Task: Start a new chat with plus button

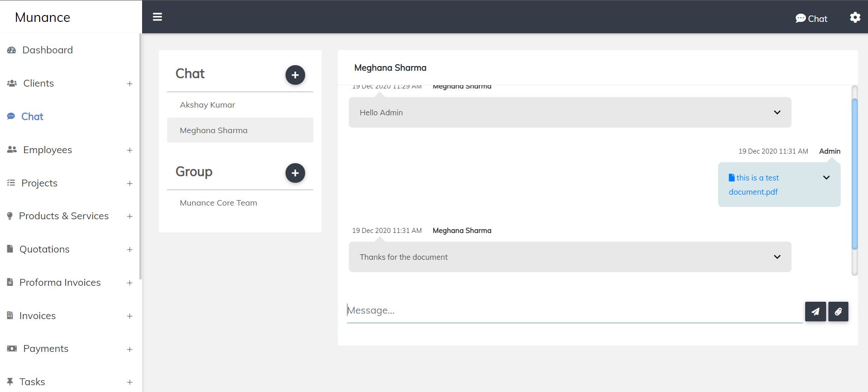Action: [x=295, y=75]
